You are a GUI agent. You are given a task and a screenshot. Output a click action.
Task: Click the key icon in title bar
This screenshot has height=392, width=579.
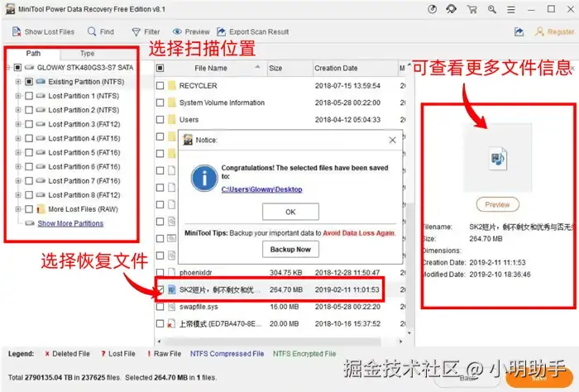click(492, 9)
